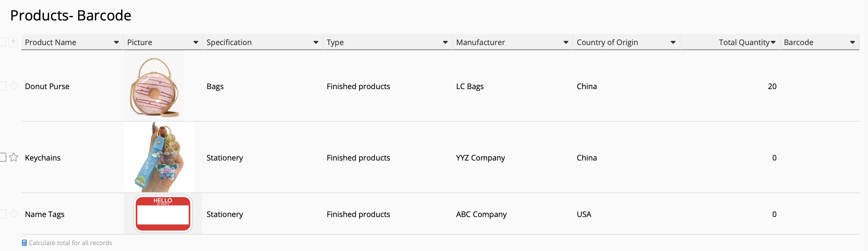Tick the Name Tags row checkbox
The height and width of the screenshot is (251, 868).
click(x=3, y=214)
